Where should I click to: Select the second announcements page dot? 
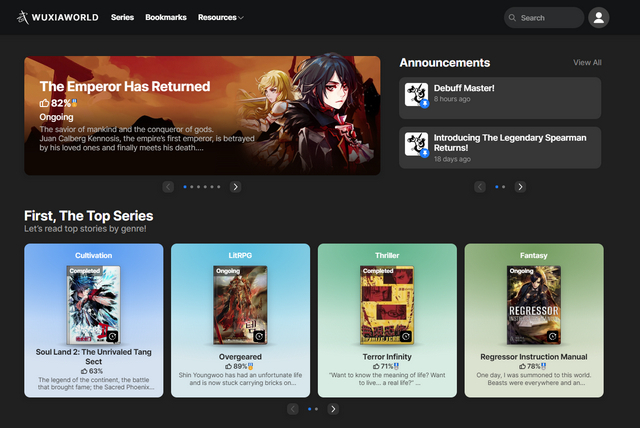[x=503, y=187]
